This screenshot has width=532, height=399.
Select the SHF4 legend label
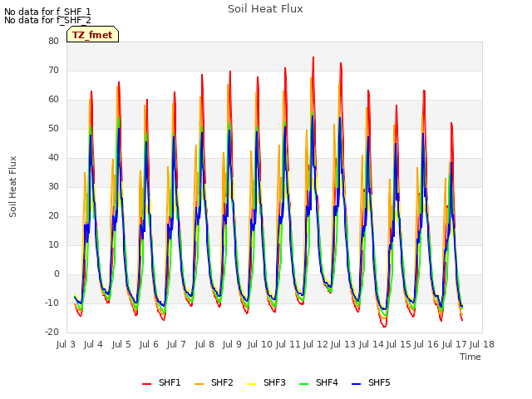coord(327,382)
